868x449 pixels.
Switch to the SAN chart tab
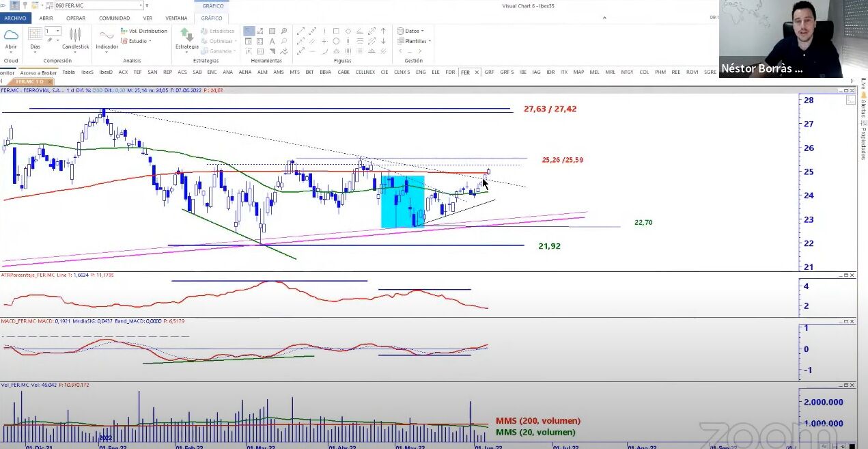(152, 72)
